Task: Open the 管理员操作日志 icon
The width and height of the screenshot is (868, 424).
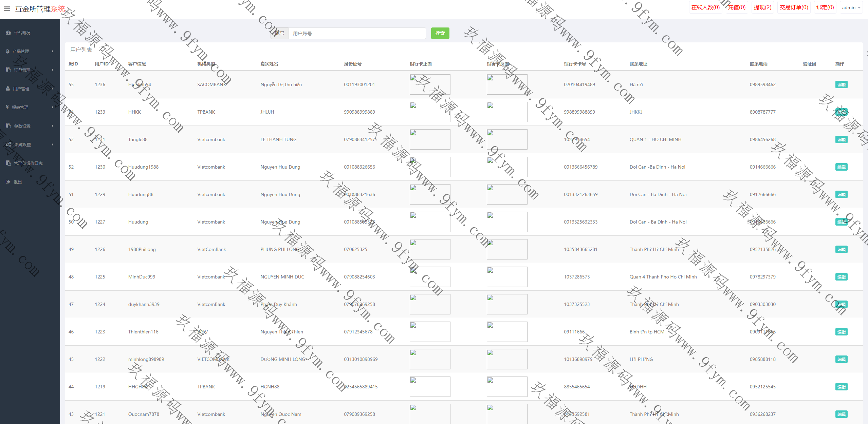Action: (8, 163)
